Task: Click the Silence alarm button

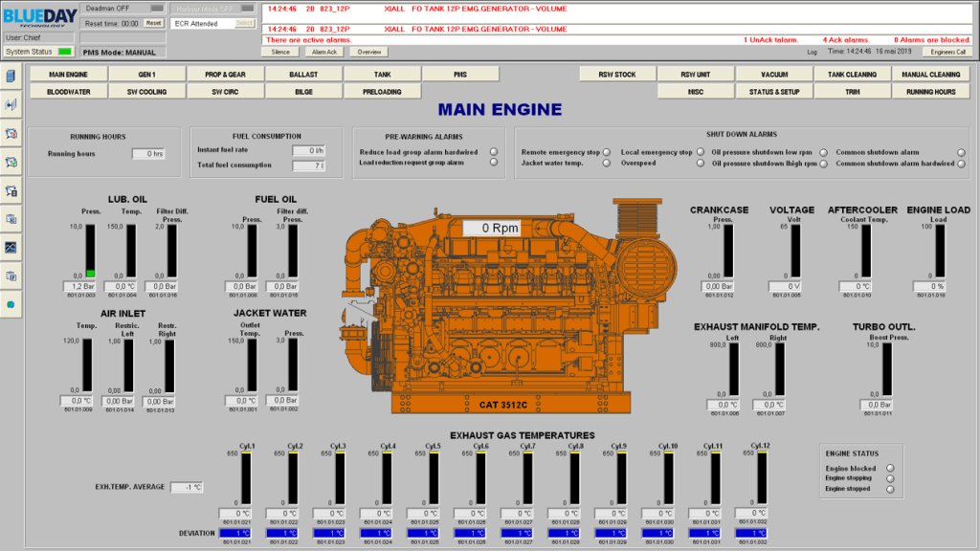Action: (280, 52)
